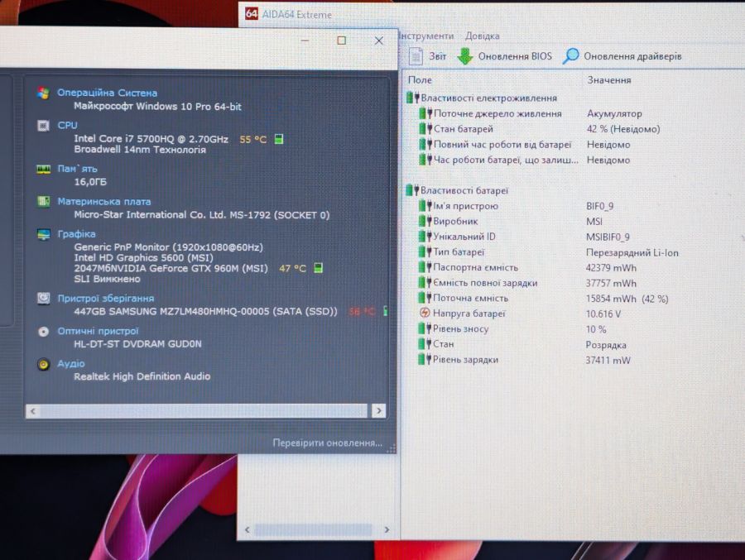This screenshot has width=745, height=560.
Task: Select the Realtek High Definition Audio text
Action: [142, 376]
